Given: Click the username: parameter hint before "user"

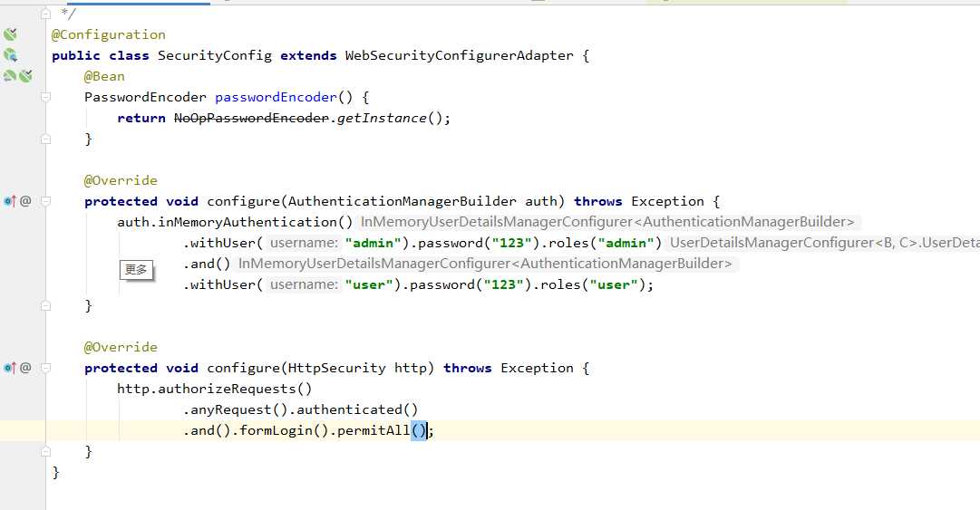Looking at the screenshot, I should point(304,284).
